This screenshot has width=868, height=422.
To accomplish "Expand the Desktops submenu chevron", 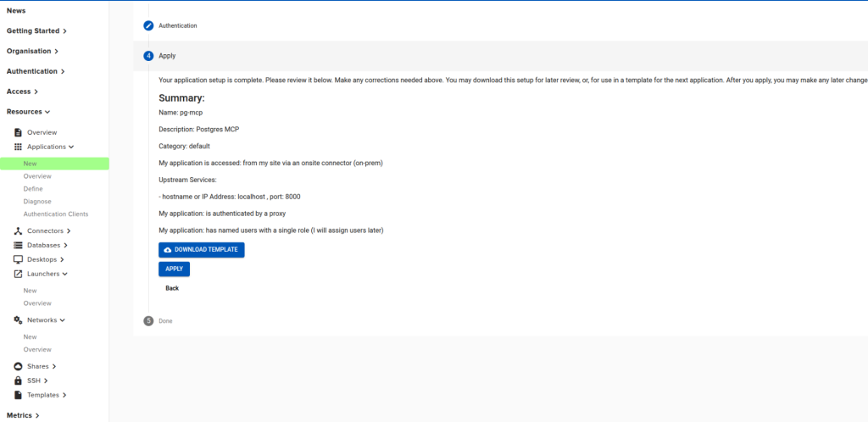I will (x=61, y=259).
